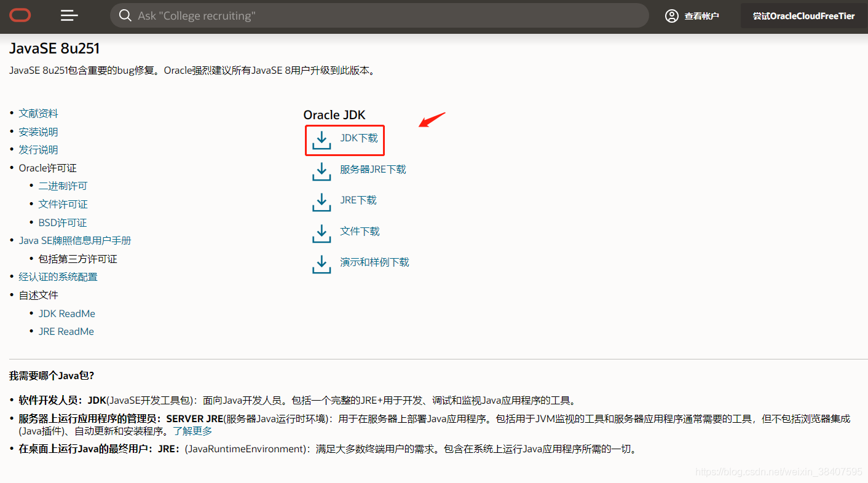Click the 尝试OracleCloudFreeTier button
868x483 pixels.
click(x=804, y=16)
